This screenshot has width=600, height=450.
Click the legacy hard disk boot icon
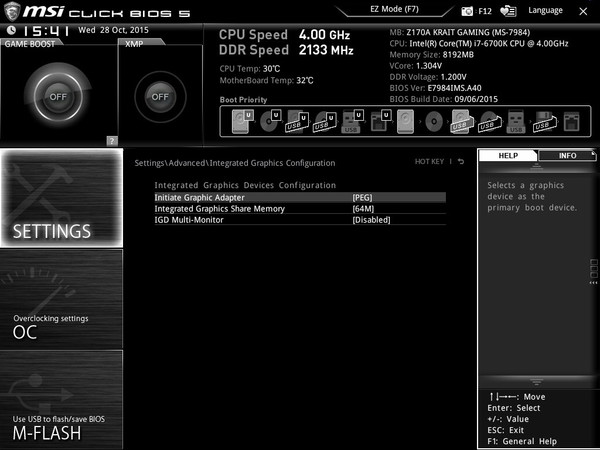[405, 122]
